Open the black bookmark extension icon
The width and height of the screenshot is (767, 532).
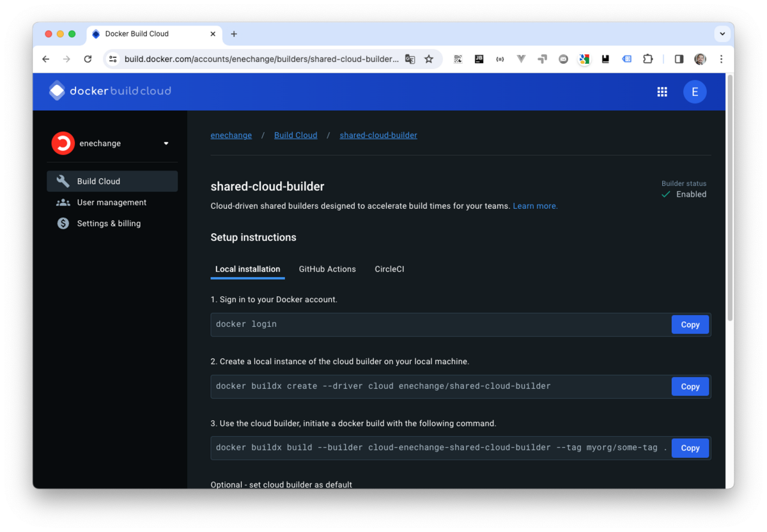pyautogui.click(x=605, y=59)
